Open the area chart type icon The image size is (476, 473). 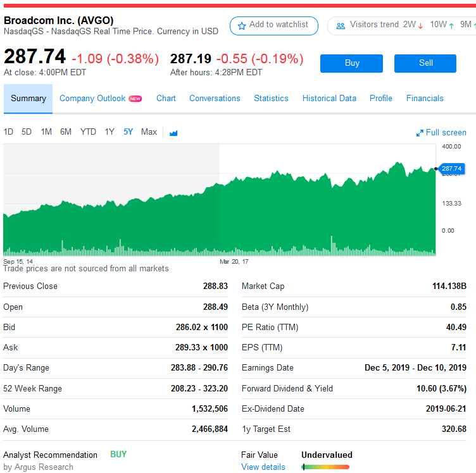[x=173, y=133]
